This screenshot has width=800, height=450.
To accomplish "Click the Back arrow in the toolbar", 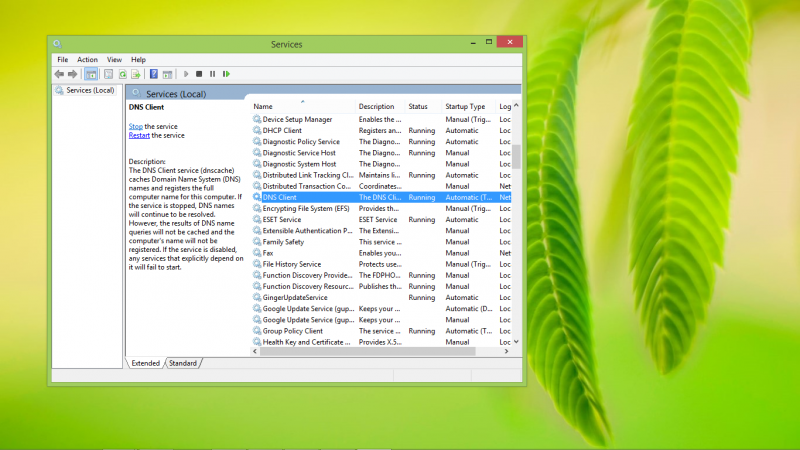I will tap(59, 74).
